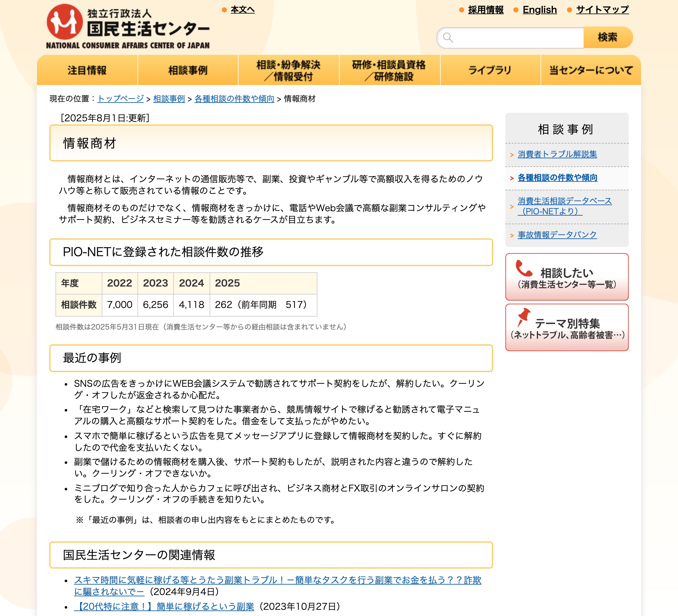The image size is (678, 616).
Task: Open 相談・紛争解決／情報受付 navigation tab
Action: click(x=288, y=70)
